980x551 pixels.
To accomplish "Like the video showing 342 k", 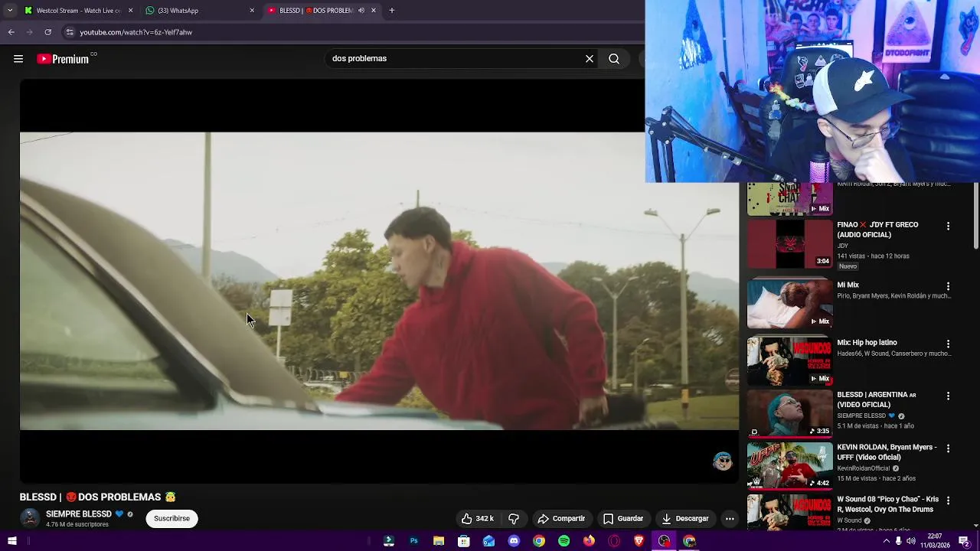I will [477, 519].
